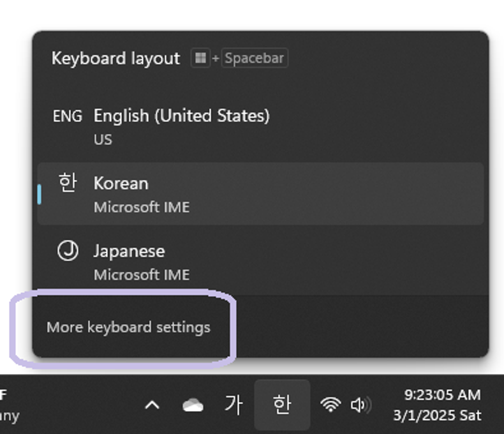Open the clock showing 9:23:05 AM
This screenshot has width=504, height=434.
pos(437,405)
